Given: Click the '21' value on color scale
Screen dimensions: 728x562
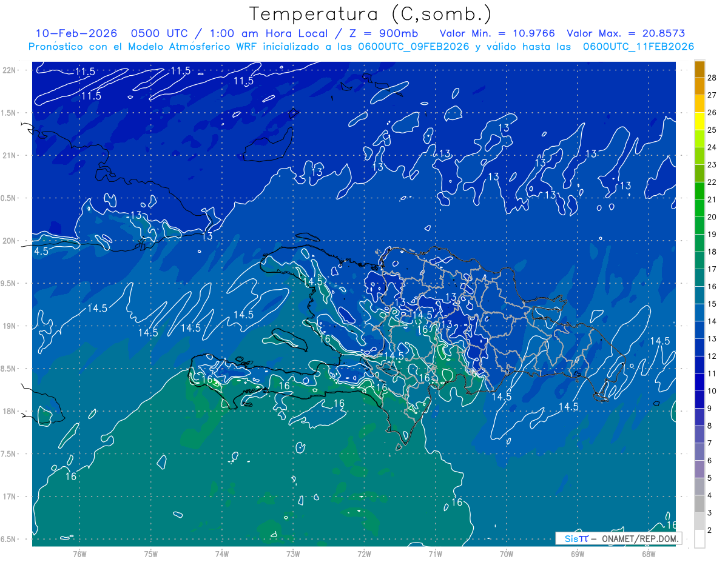Looking at the screenshot, I should pyautogui.click(x=712, y=199).
